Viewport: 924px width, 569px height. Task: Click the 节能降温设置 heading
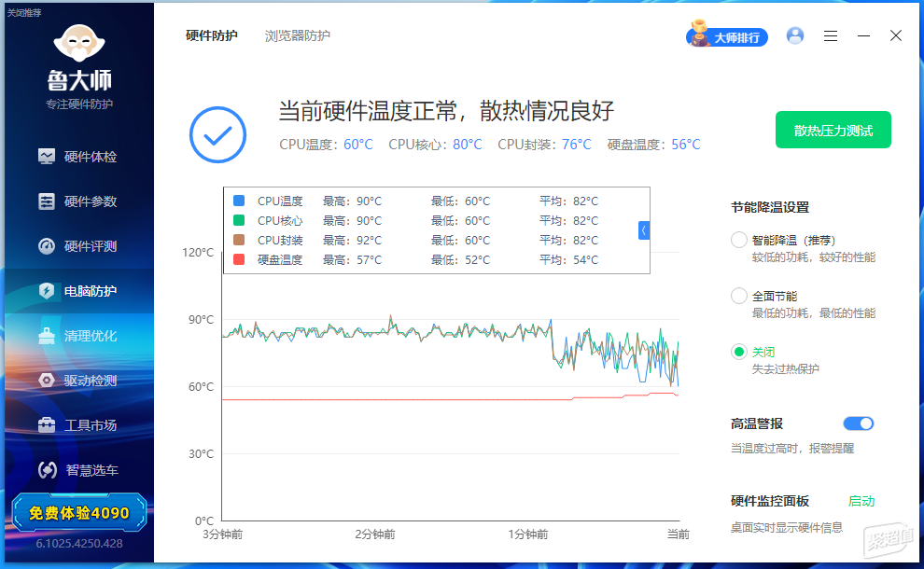point(770,207)
